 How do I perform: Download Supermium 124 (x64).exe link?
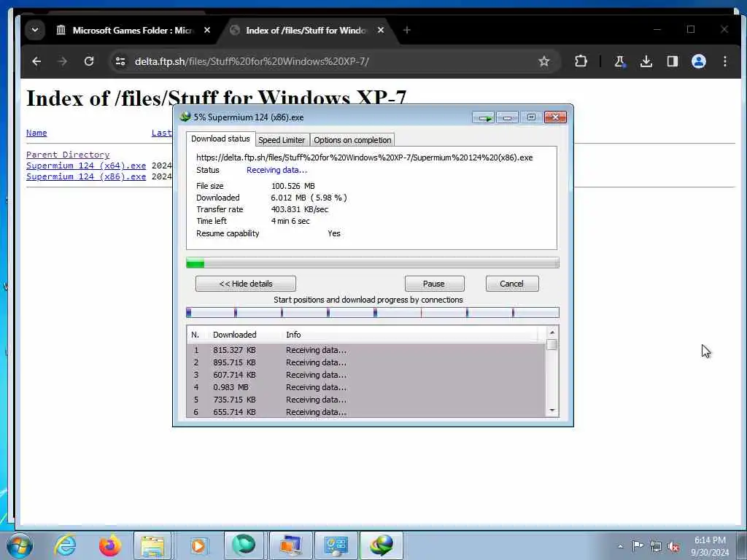tap(86, 166)
